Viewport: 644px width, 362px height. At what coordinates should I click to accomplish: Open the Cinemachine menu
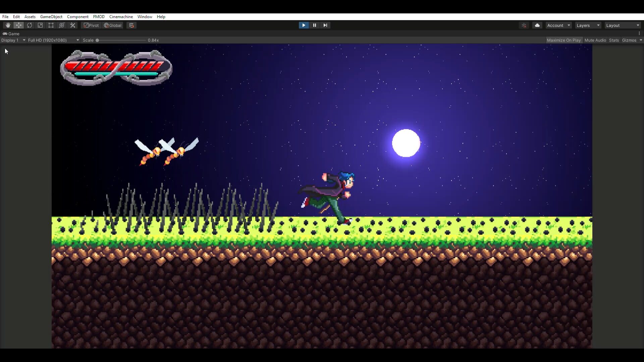point(121,16)
